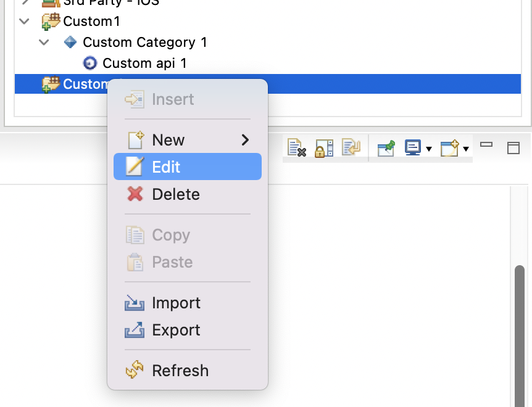
Task: Click the bullseye icon next to Custom api 1
Action: pos(91,63)
